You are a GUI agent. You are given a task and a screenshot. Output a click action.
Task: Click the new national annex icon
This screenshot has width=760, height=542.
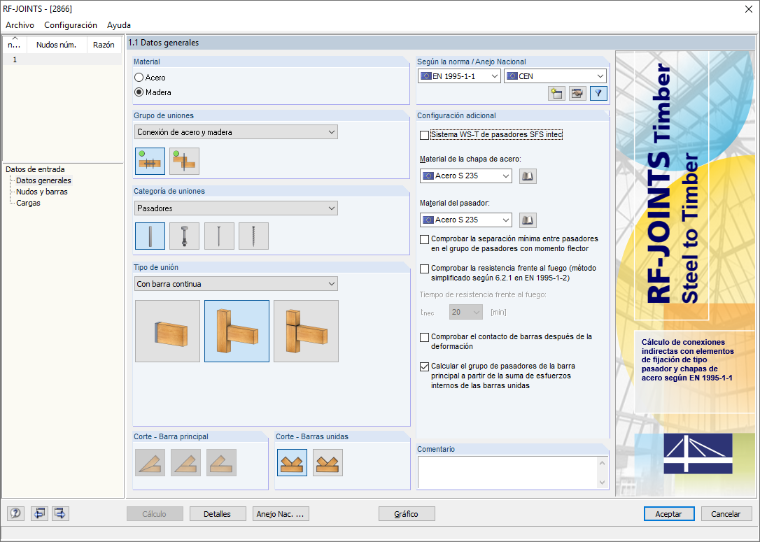(x=557, y=94)
